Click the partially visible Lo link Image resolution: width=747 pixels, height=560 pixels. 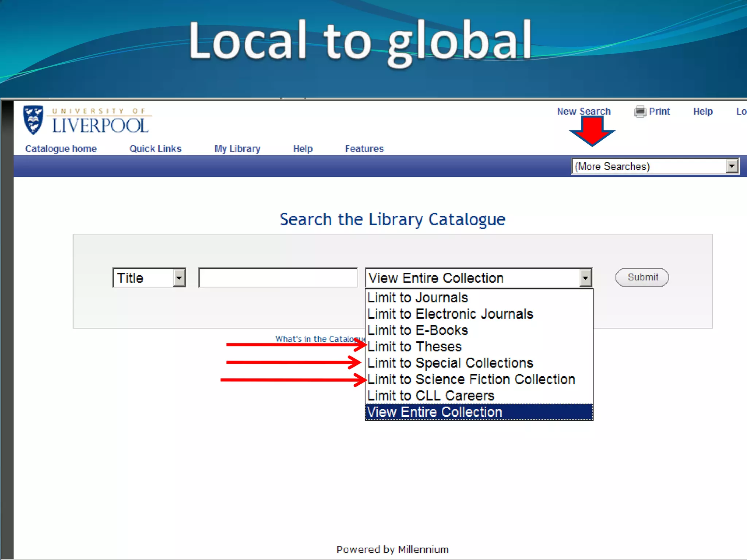(741, 111)
